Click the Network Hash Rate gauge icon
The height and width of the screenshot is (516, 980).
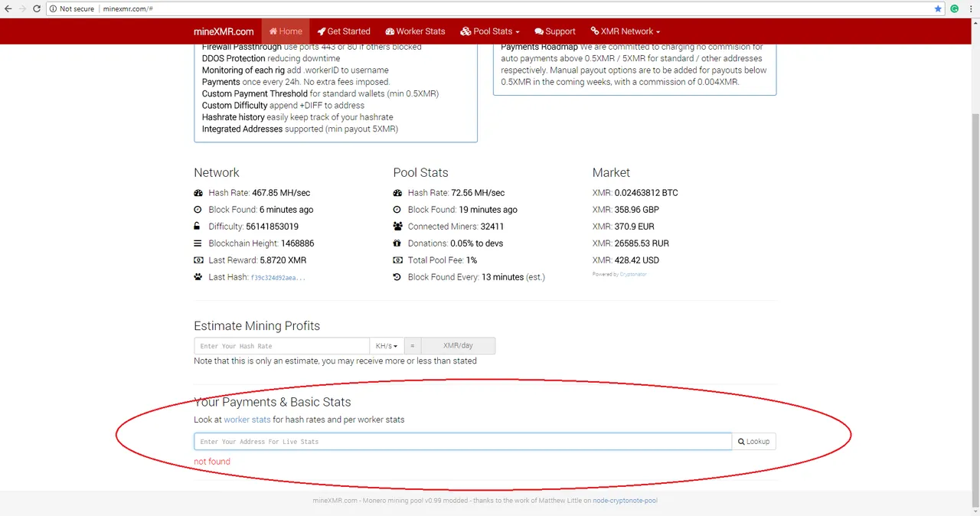pos(198,193)
